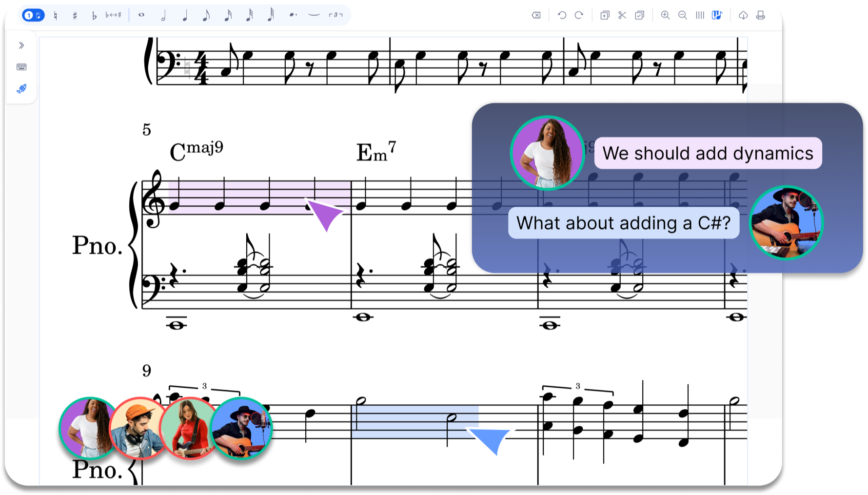
Task: Zoom in on the score
Action: click(x=665, y=15)
